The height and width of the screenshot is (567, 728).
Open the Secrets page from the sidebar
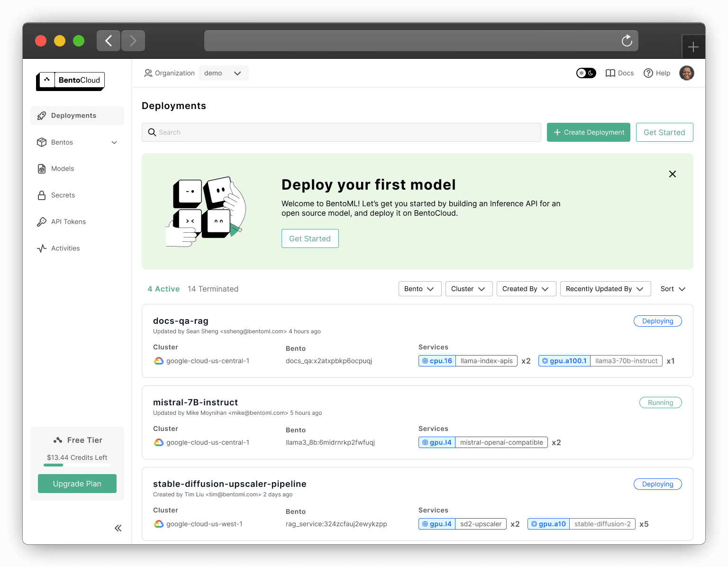(63, 195)
